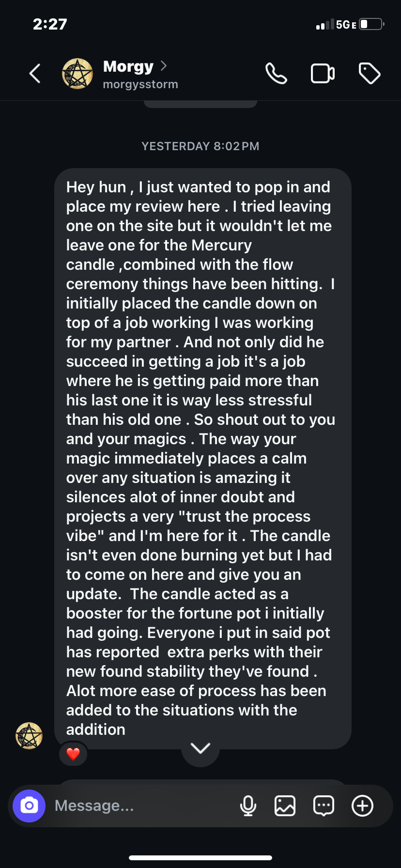Open Morgy's pentagram profile picture in header
The image size is (401, 868).
click(77, 74)
